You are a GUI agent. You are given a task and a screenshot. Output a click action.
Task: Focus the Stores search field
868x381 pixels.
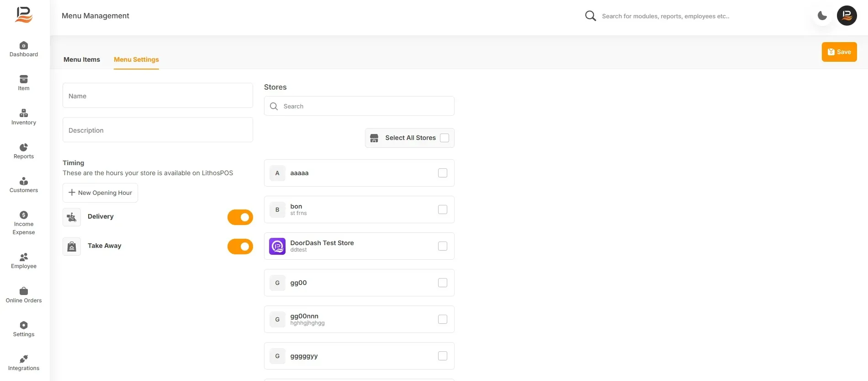[359, 106]
